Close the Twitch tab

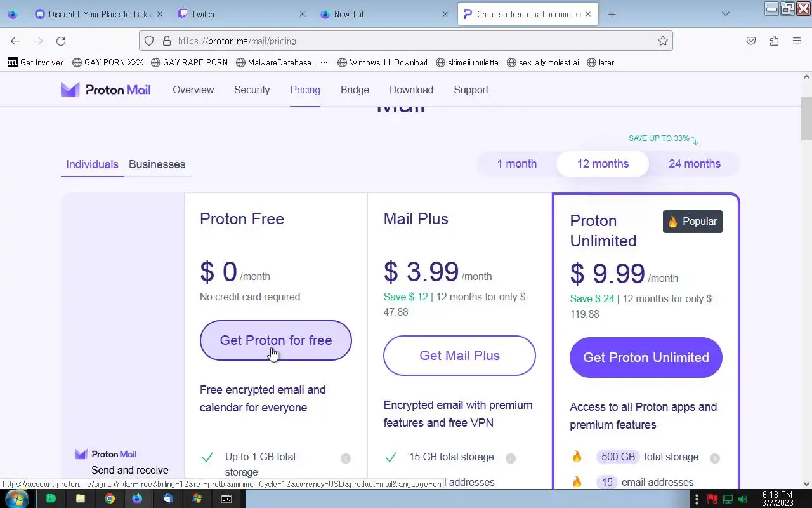tap(303, 14)
